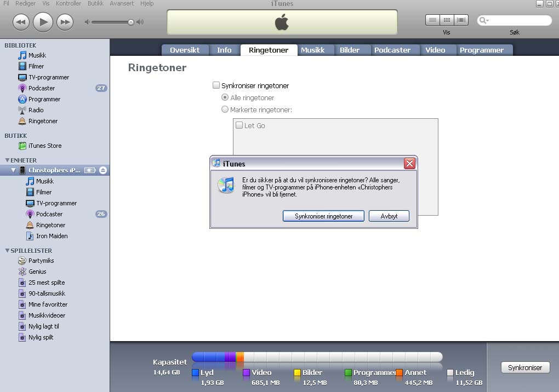Click the loud speaker icon right of volume

(x=140, y=22)
